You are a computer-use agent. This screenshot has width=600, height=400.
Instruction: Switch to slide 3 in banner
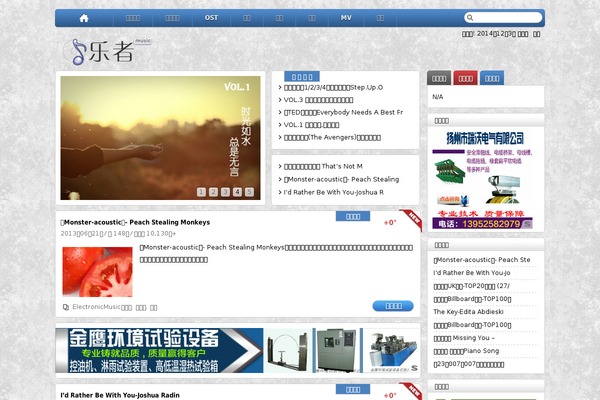pyautogui.click(x=225, y=192)
